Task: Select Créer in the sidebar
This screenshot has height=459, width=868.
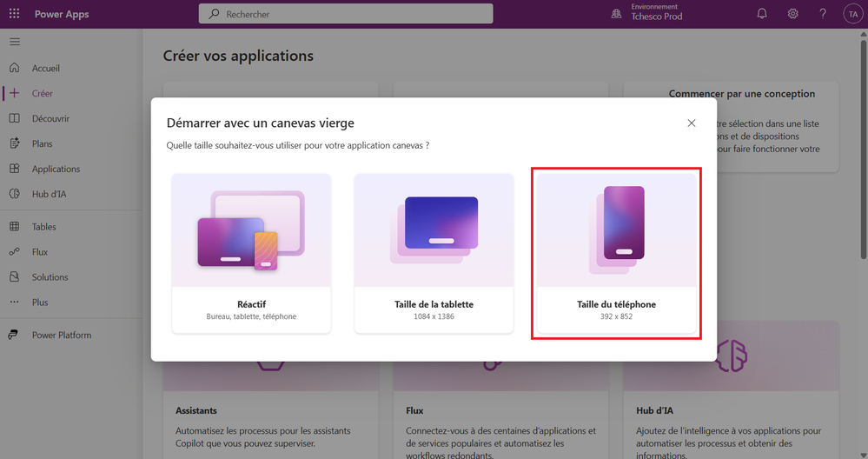Action: (x=42, y=94)
